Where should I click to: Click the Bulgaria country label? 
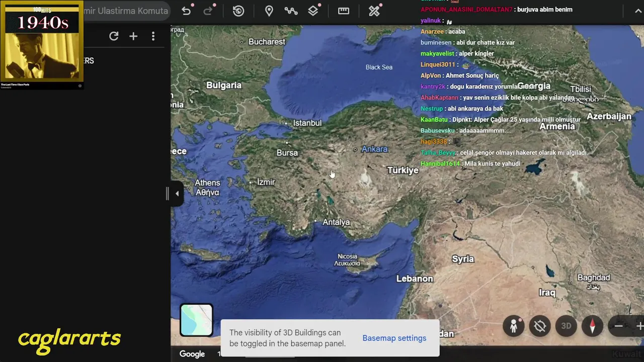[x=224, y=85]
